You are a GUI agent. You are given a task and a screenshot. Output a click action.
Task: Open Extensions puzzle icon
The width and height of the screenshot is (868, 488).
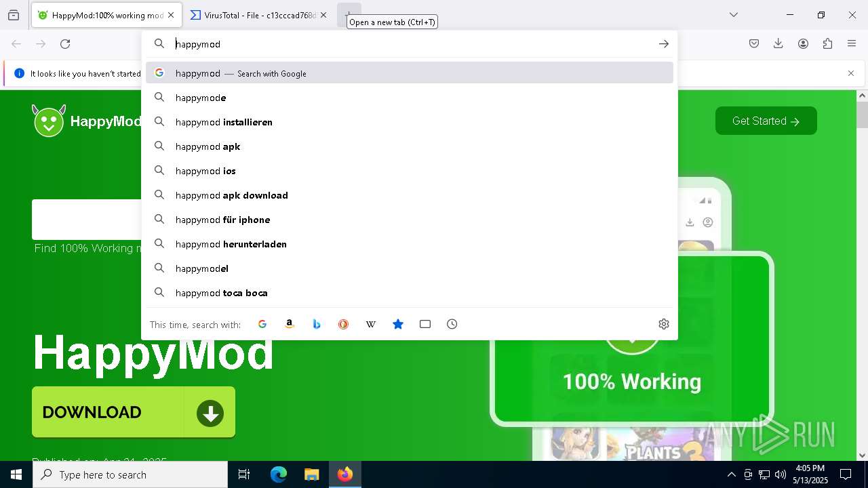(827, 44)
